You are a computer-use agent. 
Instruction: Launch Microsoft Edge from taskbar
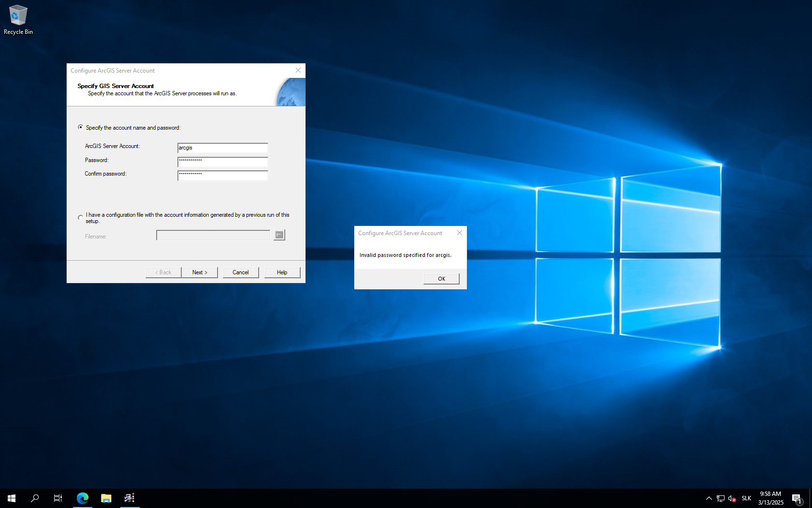tap(83, 498)
